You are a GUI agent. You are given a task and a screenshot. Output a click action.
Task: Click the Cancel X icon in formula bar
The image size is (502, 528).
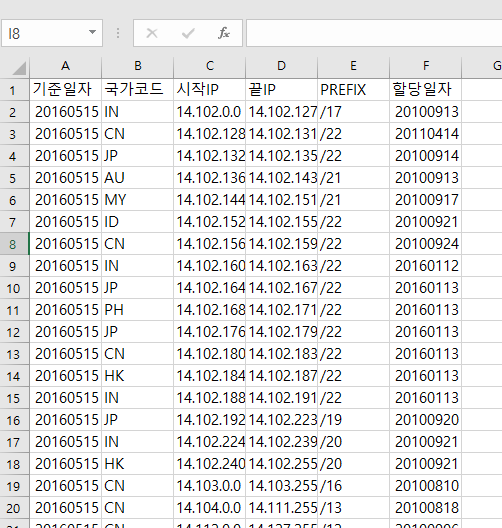[x=152, y=33]
